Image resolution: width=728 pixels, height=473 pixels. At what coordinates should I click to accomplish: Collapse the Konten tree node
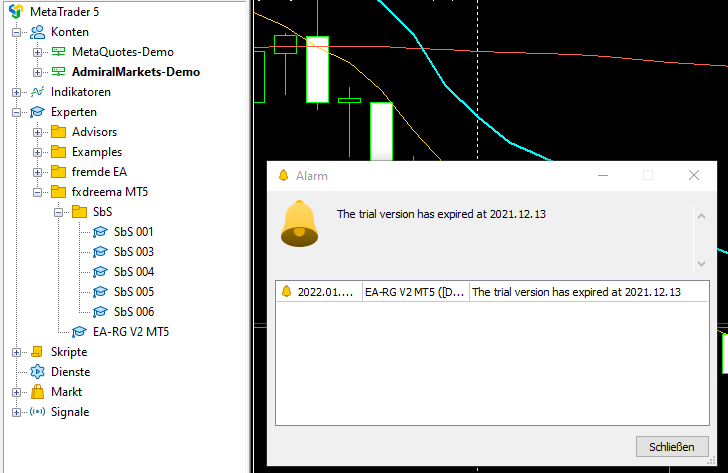(16, 32)
